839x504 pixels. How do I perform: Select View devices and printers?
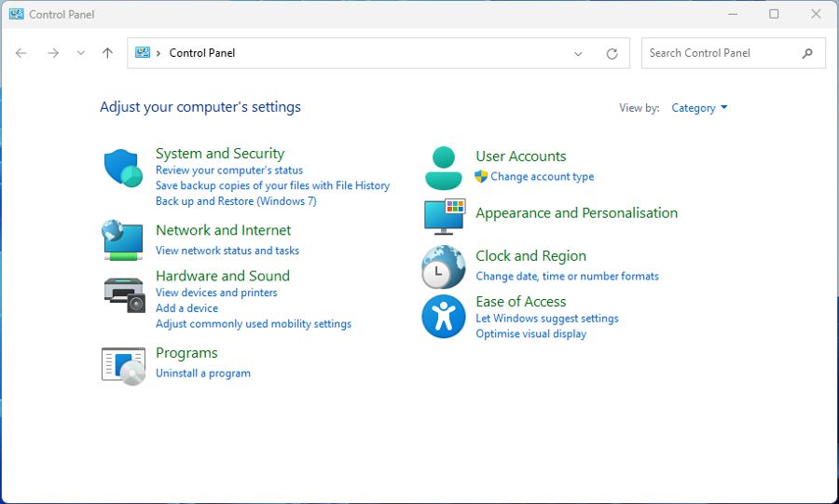tap(216, 293)
